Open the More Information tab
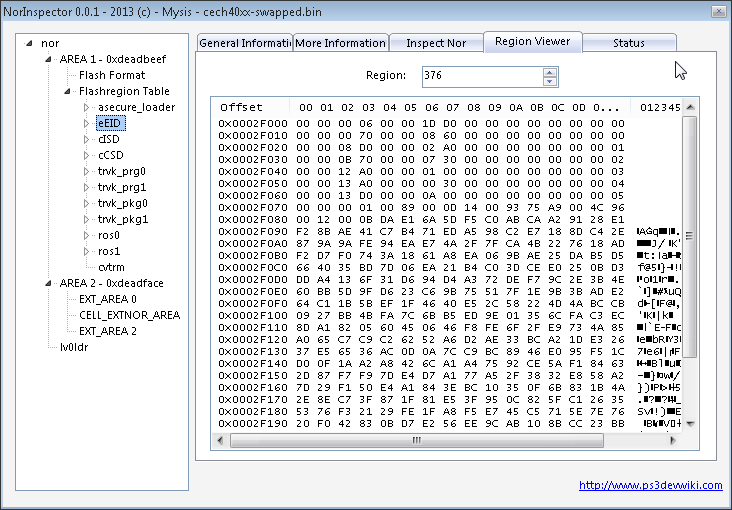 (x=340, y=43)
